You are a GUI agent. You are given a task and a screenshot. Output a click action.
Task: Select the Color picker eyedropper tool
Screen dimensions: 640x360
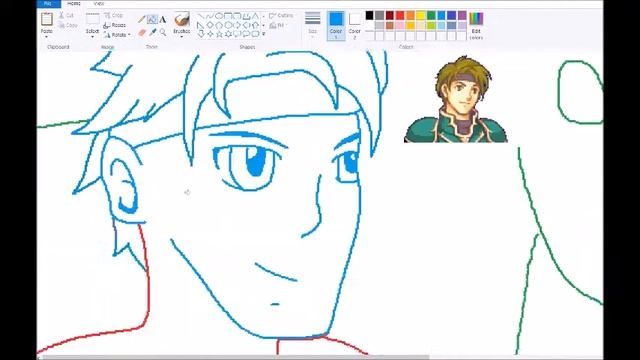(152, 32)
